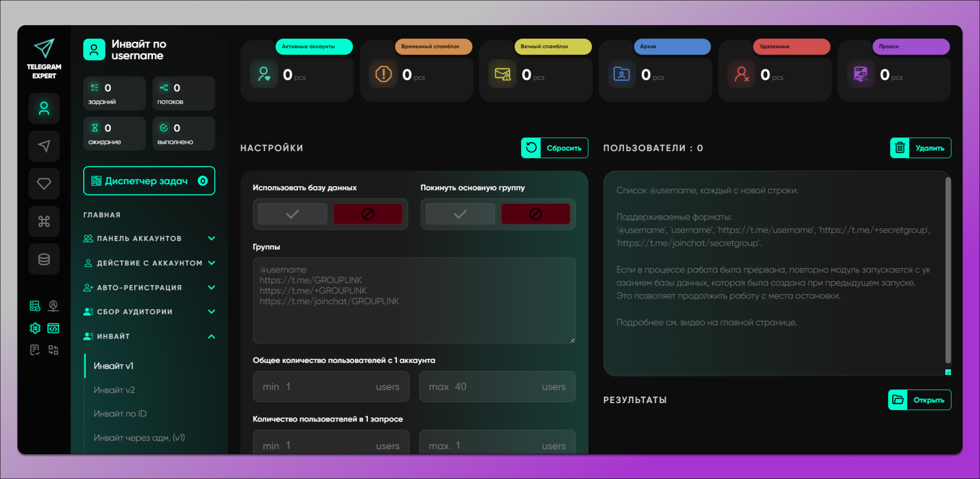Enable 'Покинуть основную группу' with the checkmark
Image resolution: width=980 pixels, height=479 pixels.
[x=459, y=214]
